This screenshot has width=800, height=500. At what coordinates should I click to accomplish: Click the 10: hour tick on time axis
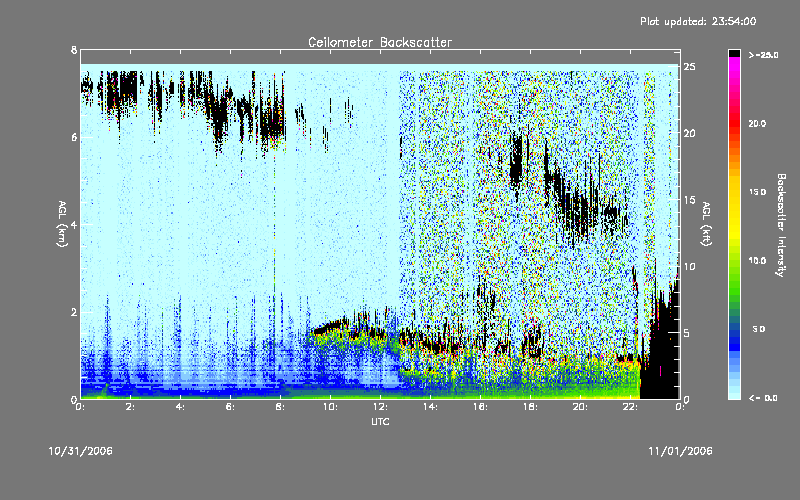[330, 407]
